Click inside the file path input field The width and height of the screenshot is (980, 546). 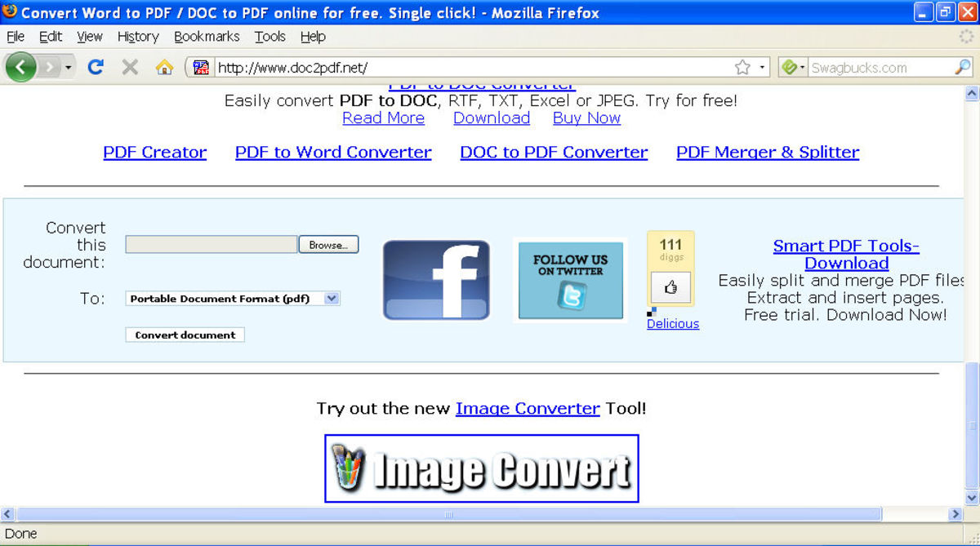[211, 244]
